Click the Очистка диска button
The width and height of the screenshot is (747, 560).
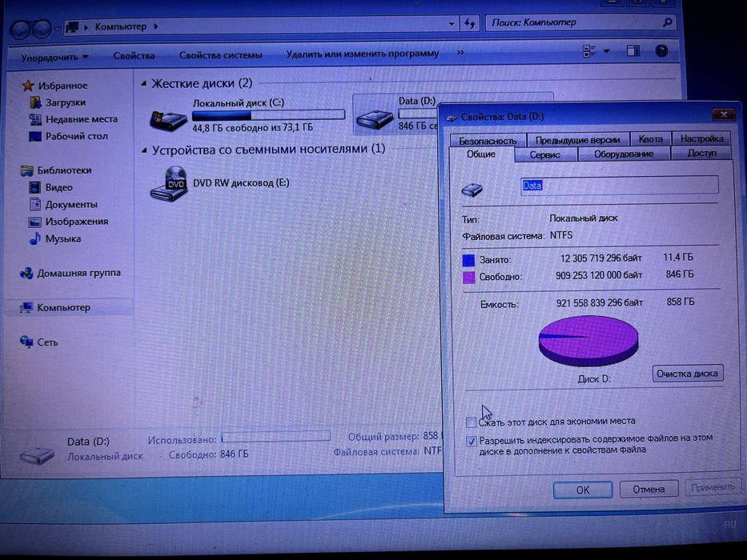coord(687,374)
